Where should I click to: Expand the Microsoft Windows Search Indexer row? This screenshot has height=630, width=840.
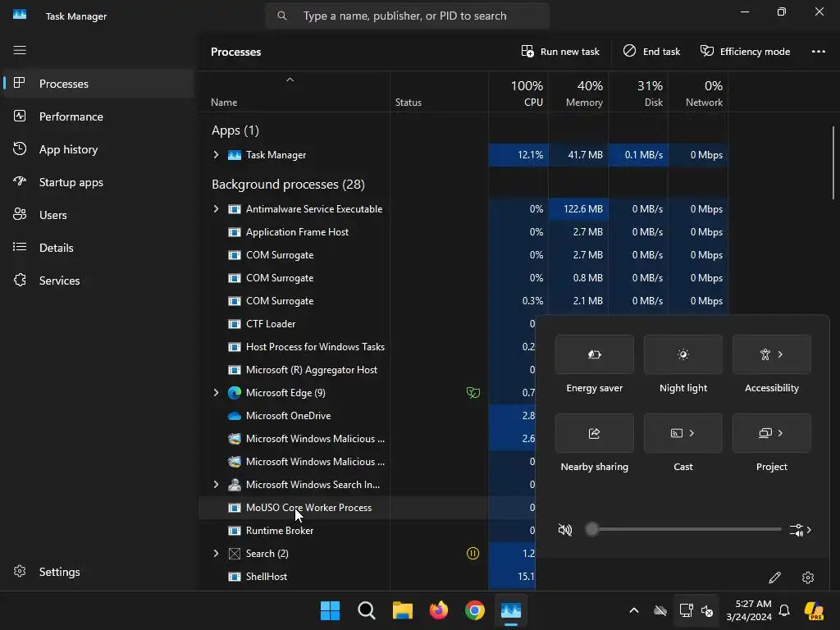216,484
